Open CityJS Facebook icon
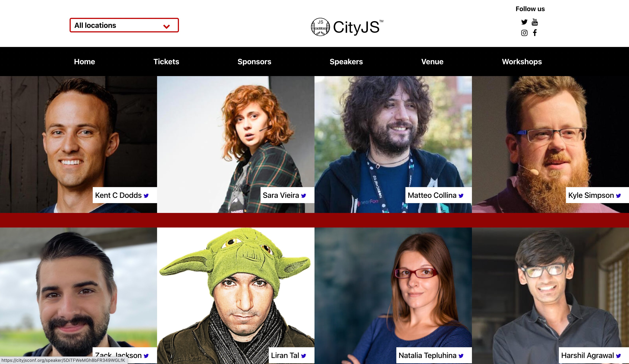The image size is (629, 364). pos(535,33)
